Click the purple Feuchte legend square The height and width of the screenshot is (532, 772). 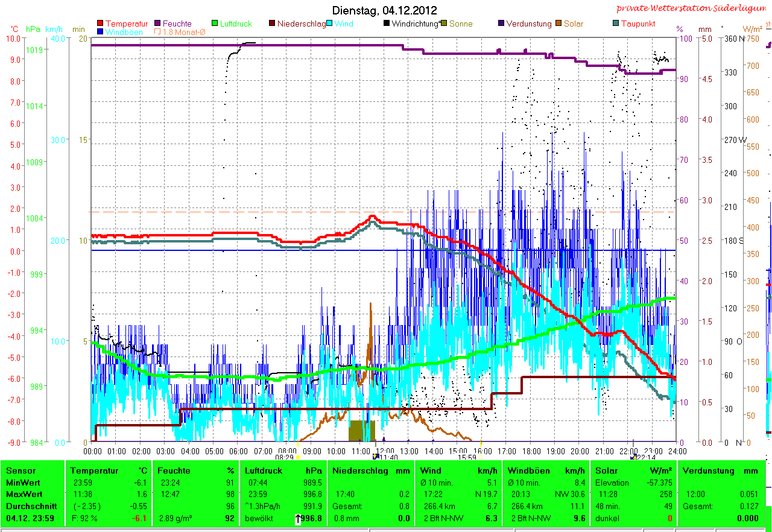coord(159,24)
